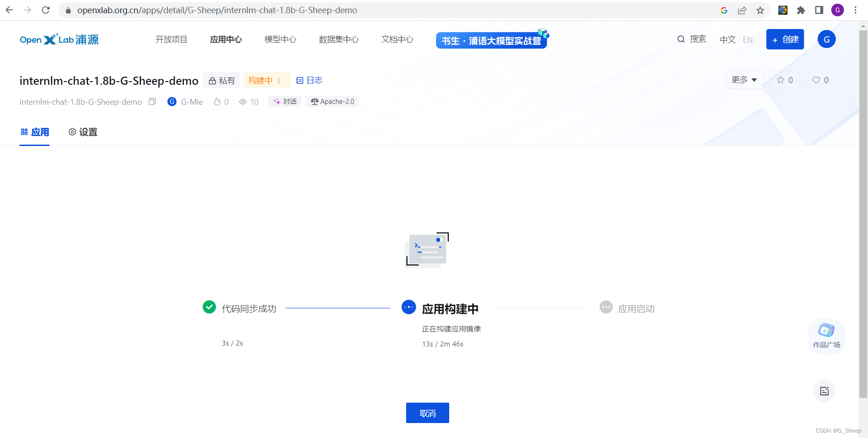Click the site lock icon in address bar
The image size is (868, 438).
(68, 10)
